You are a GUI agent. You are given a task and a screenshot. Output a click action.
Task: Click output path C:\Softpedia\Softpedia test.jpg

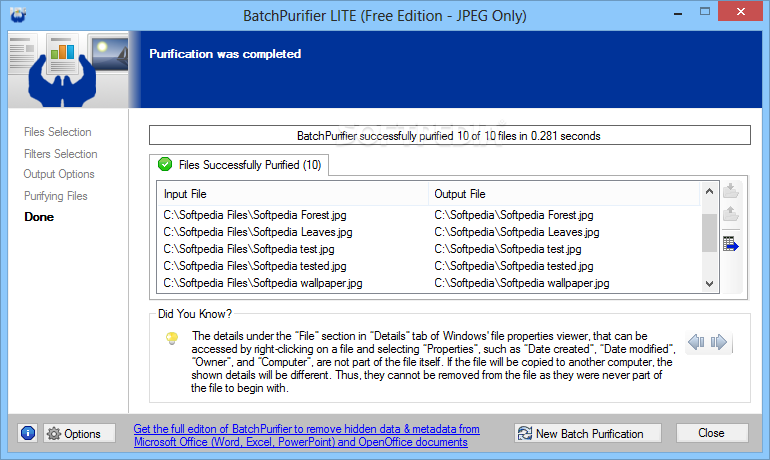508,249
